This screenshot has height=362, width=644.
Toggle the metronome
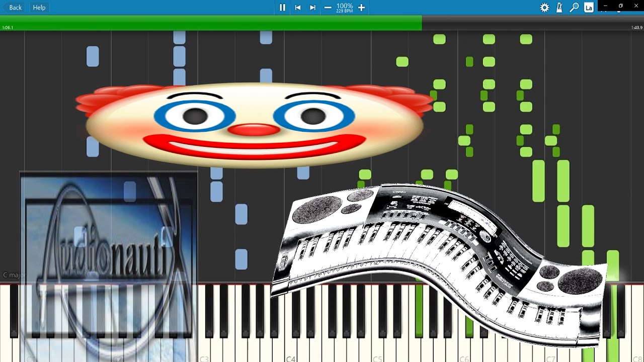coord(559,8)
